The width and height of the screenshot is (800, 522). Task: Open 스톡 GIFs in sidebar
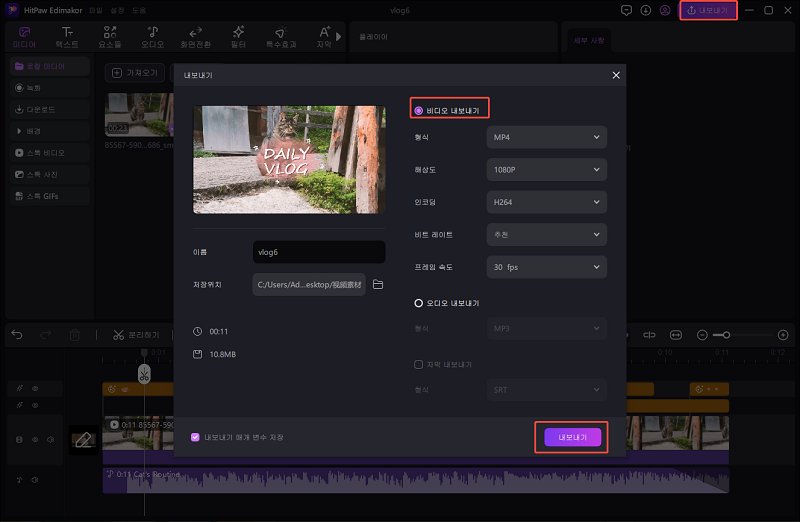[x=49, y=196]
